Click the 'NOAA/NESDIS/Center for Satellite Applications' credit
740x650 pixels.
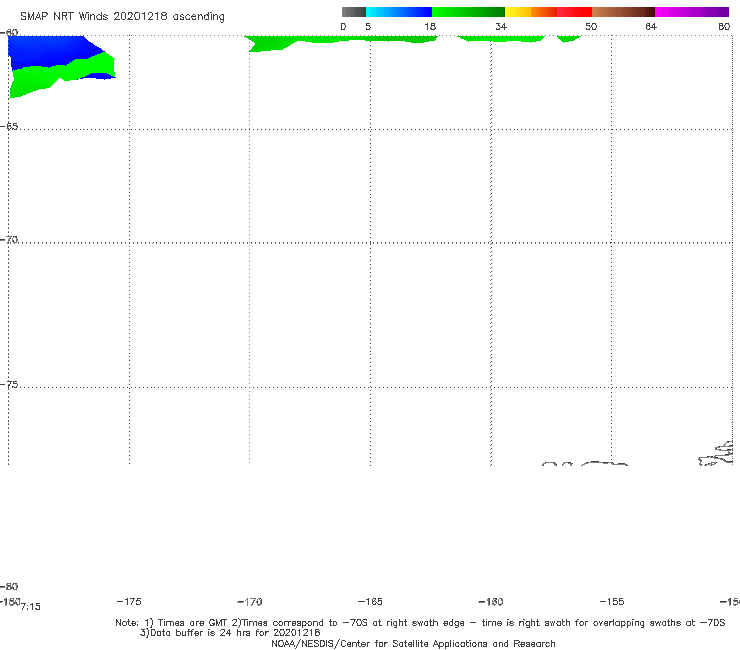tap(413, 643)
